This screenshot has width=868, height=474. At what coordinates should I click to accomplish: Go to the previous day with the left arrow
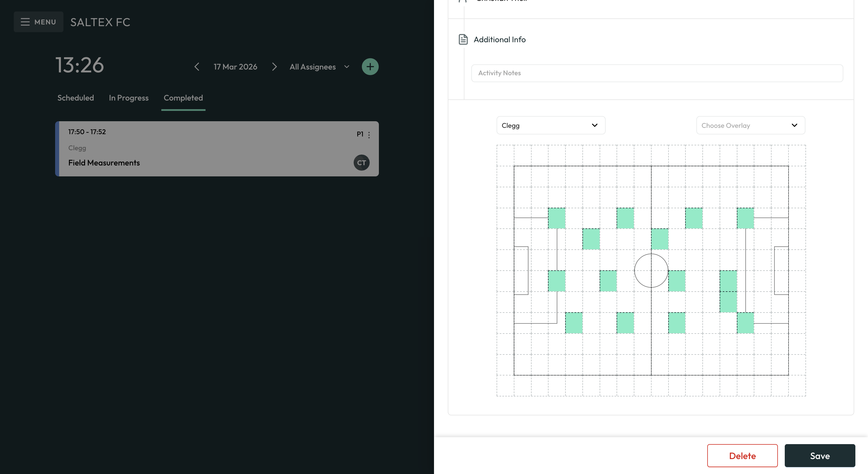tap(196, 67)
